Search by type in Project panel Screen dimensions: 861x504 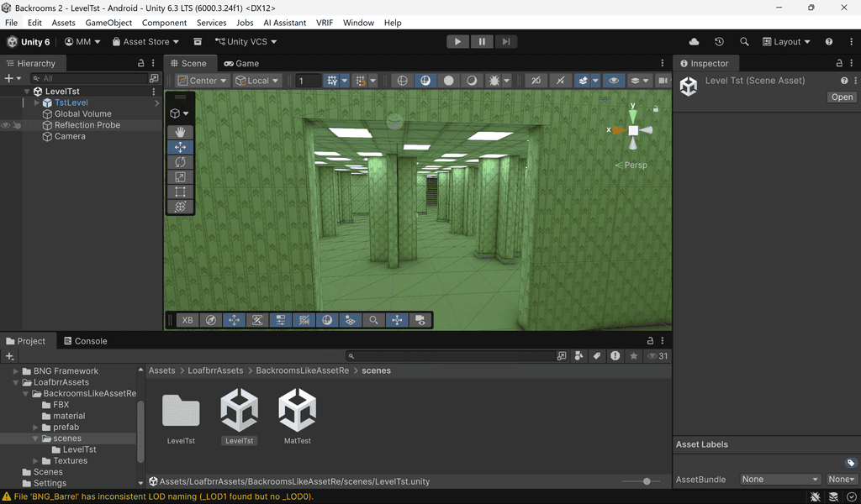tap(578, 356)
